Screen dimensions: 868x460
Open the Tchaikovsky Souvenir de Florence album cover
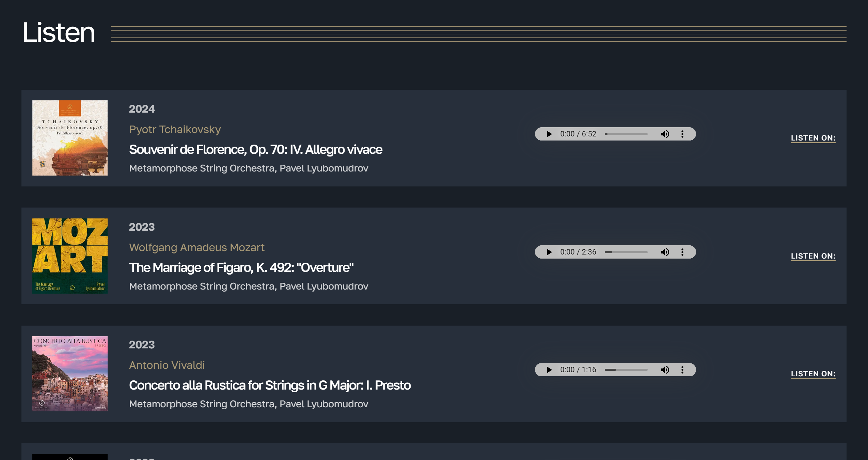[x=70, y=138]
